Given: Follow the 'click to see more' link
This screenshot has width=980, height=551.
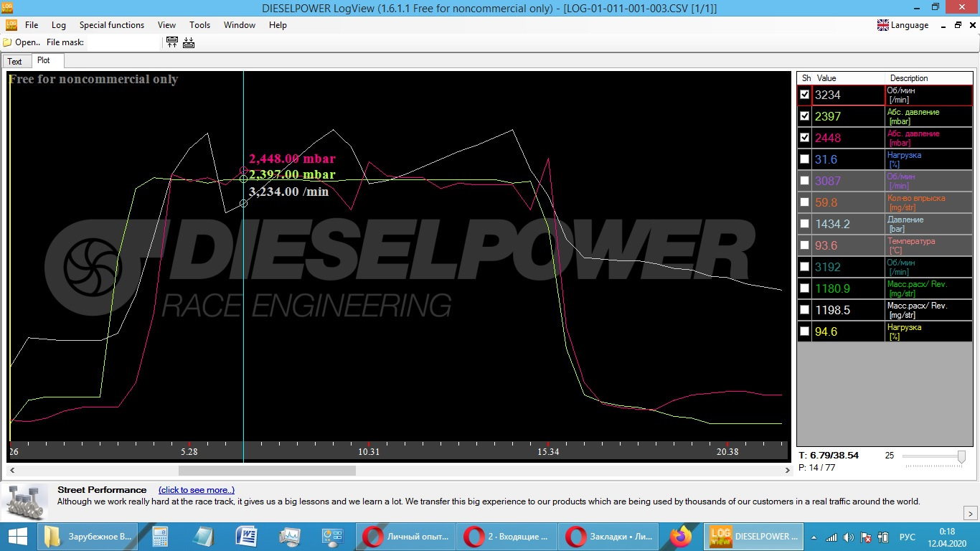Looking at the screenshot, I should coord(197,490).
